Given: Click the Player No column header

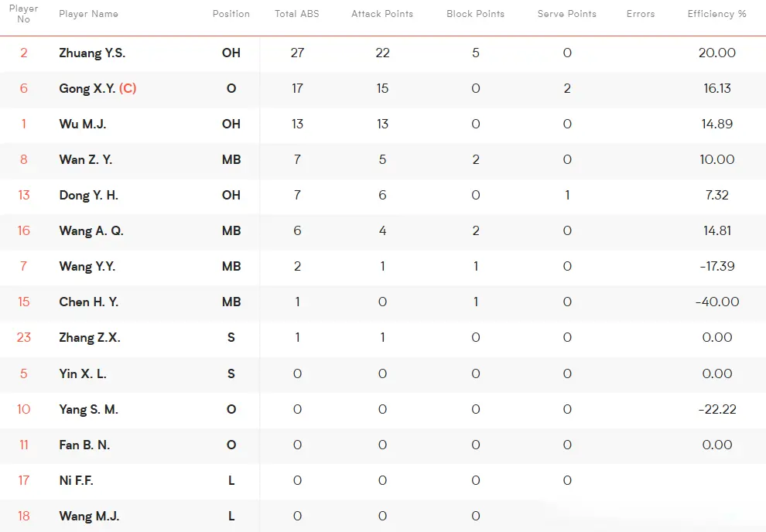Looking at the screenshot, I should pos(23,14).
